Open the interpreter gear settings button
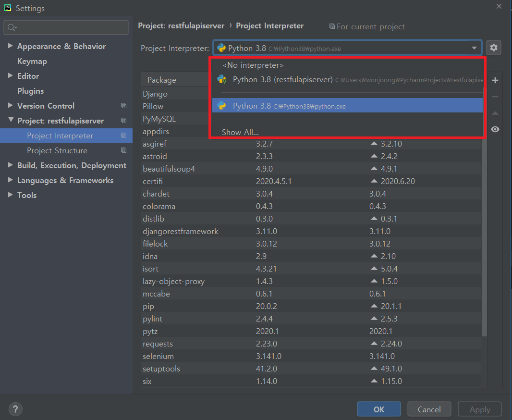 (493, 48)
